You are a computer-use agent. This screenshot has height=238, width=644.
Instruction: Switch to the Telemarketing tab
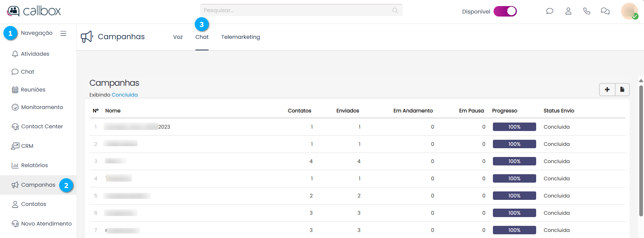click(240, 37)
